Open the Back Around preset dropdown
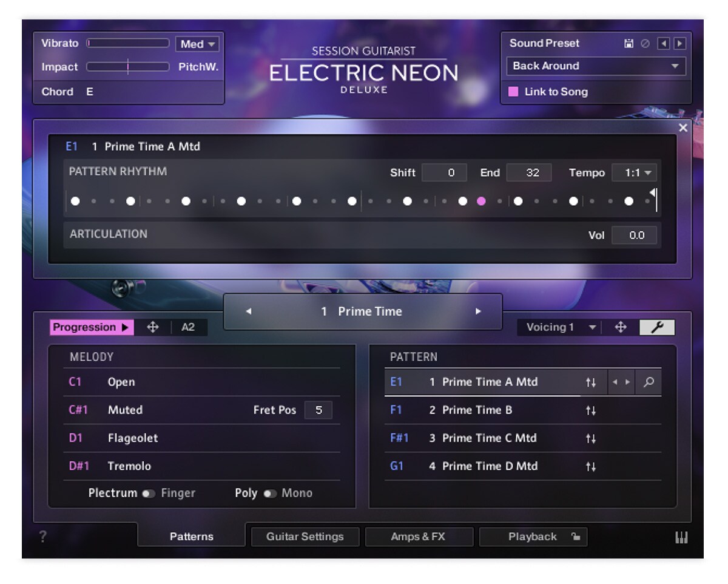Image resolution: width=728 pixels, height=584 pixels. pos(596,66)
